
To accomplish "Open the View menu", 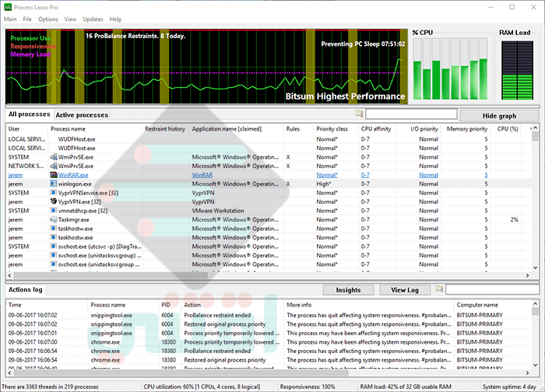I will pos(70,19).
